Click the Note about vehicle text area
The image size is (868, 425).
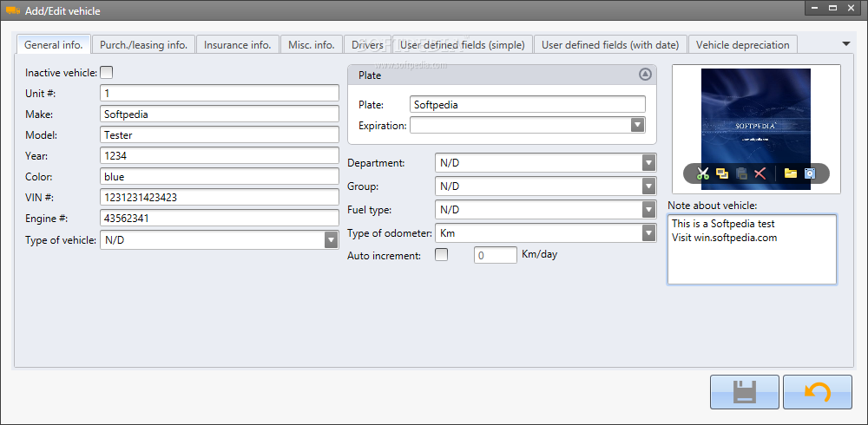tap(752, 250)
